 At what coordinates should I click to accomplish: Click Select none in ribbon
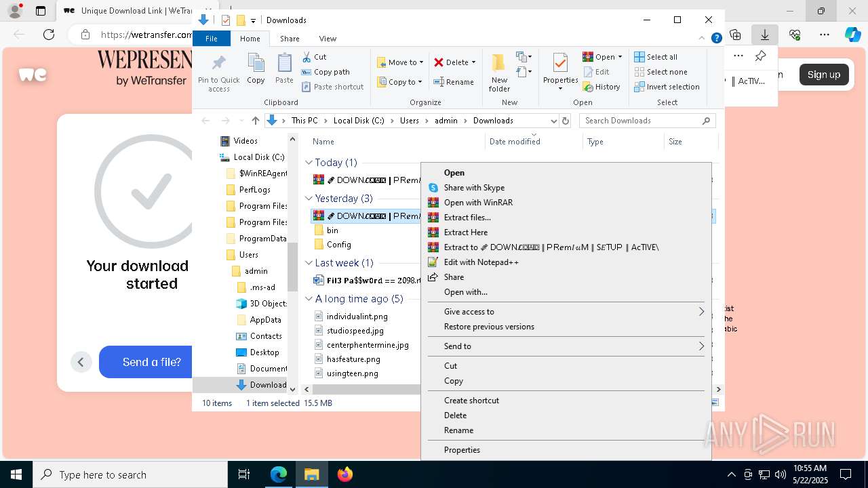660,72
